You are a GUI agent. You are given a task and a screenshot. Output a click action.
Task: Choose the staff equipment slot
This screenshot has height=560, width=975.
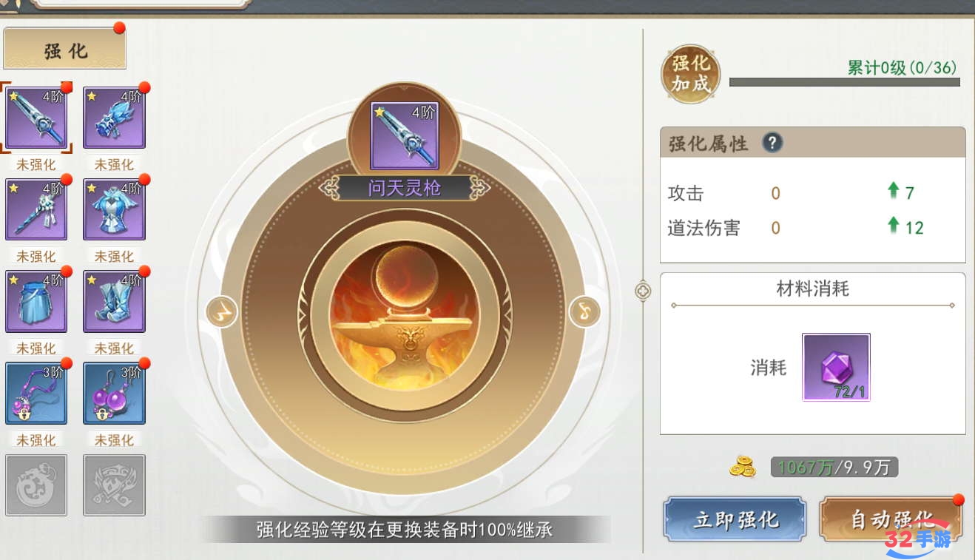[x=36, y=209]
